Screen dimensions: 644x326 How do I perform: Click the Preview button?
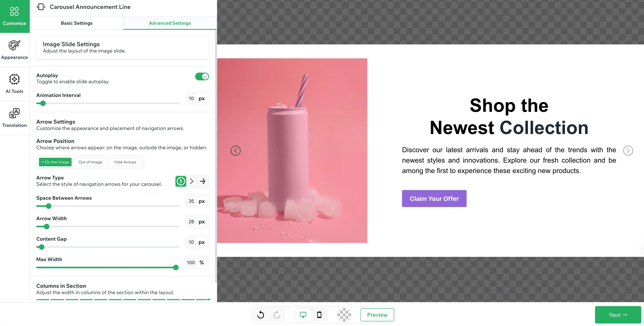point(377,315)
